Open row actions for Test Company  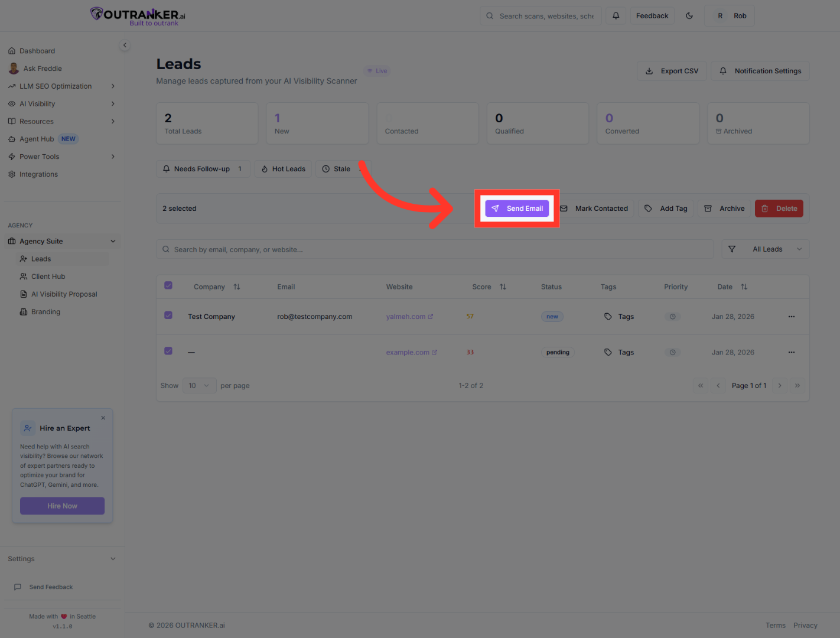(791, 317)
